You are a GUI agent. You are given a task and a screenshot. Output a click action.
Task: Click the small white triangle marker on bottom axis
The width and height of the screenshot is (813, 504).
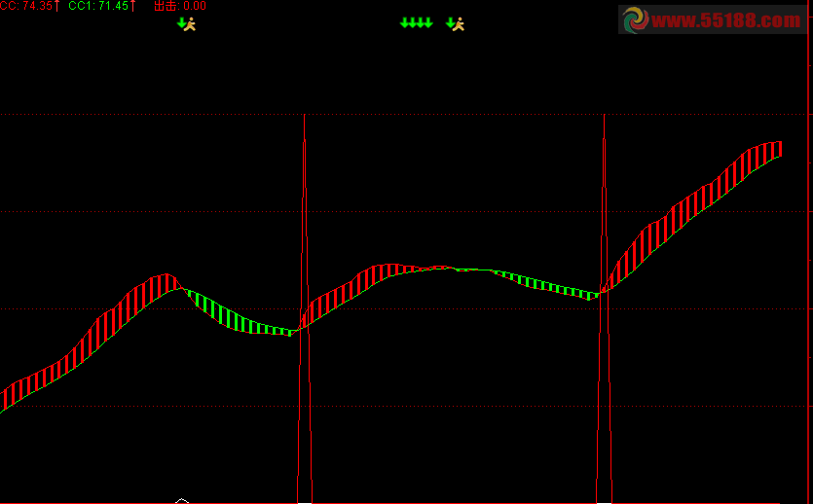coord(182,501)
